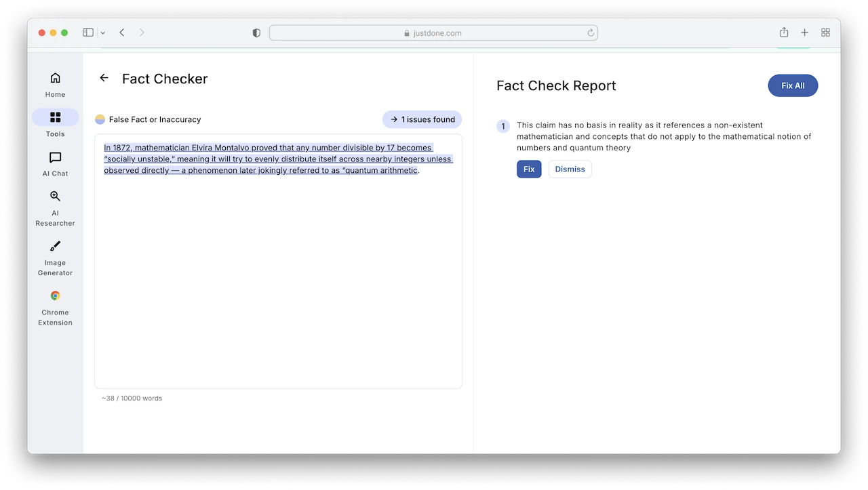Open a new tab with plus icon
Image resolution: width=868 pixels, height=490 pixels.
804,33
